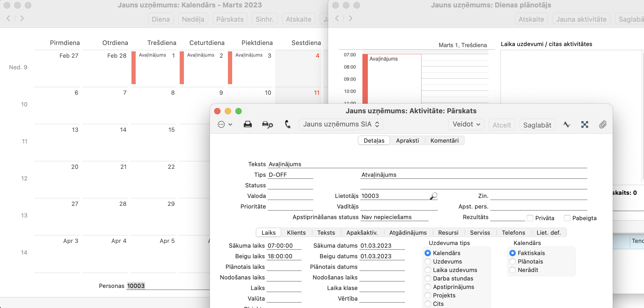Click the Lietotājs magnifier lookup icon
Viewport: 644px width, 308px height.
[433, 196]
